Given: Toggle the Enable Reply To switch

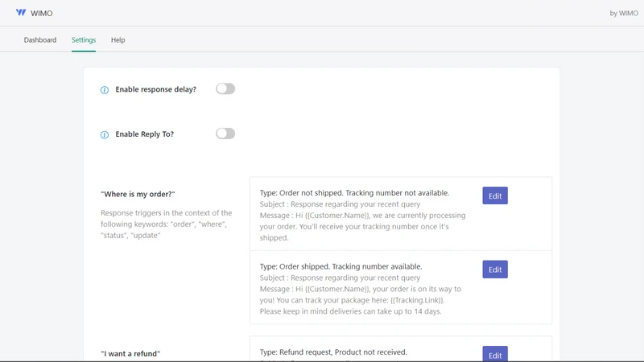Looking at the screenshot, I should (225, 134).
